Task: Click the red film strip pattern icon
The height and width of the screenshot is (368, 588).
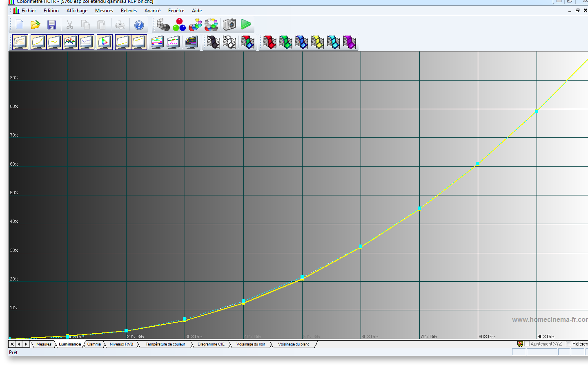Action: coord(269,42)
